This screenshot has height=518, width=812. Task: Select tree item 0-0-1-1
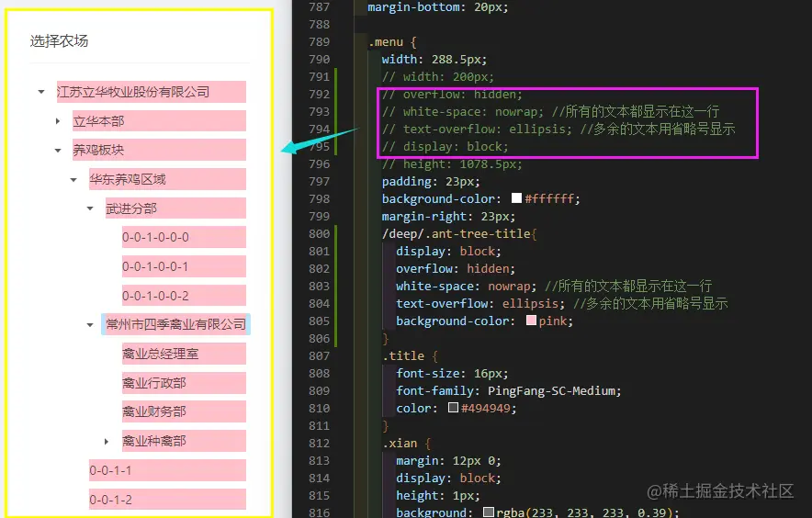point(168,470)
